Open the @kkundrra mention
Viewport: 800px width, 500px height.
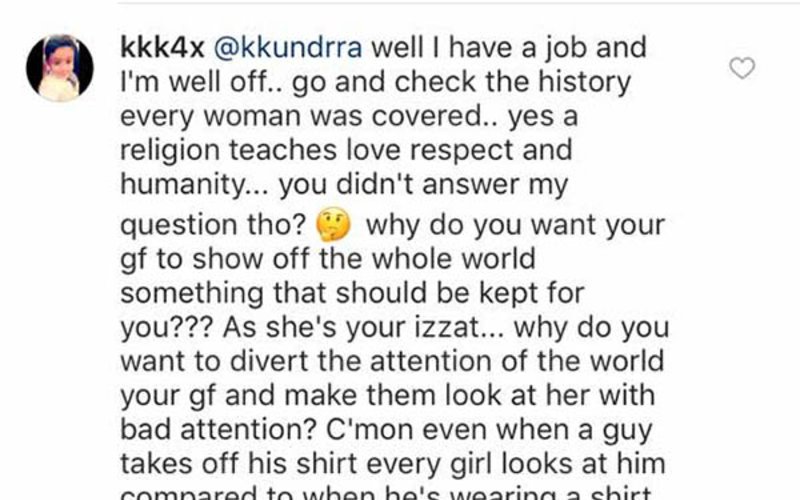point(288,47)
